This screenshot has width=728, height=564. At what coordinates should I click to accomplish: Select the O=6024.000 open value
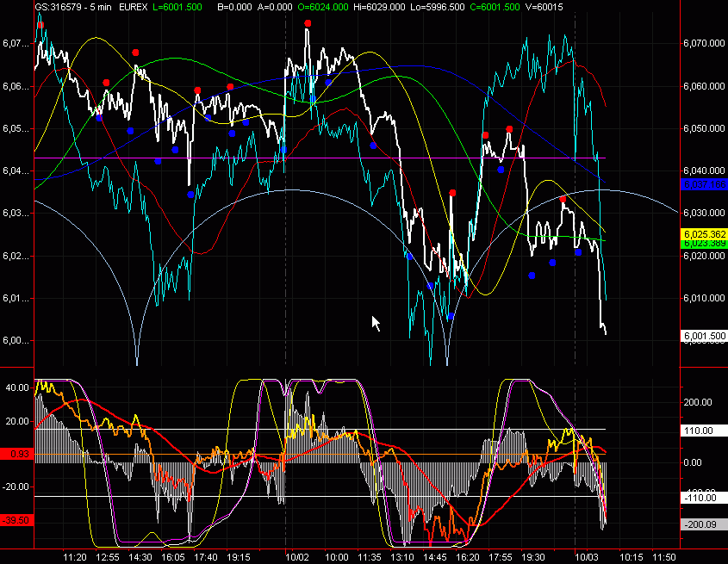point(323,7)
